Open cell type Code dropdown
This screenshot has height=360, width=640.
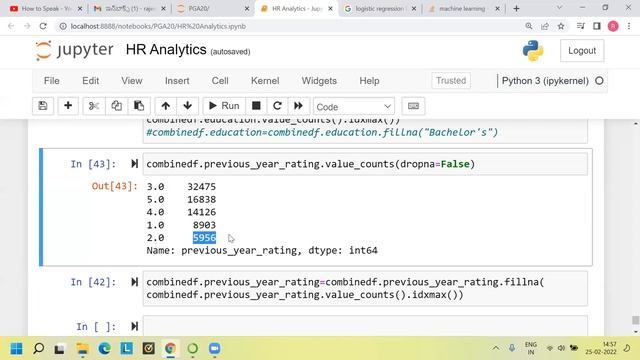pos(354,107)
